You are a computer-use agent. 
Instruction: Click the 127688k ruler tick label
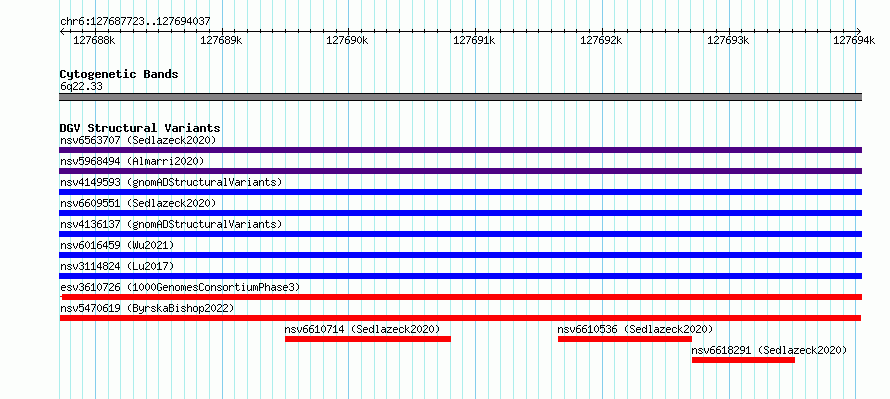[95, 41]
